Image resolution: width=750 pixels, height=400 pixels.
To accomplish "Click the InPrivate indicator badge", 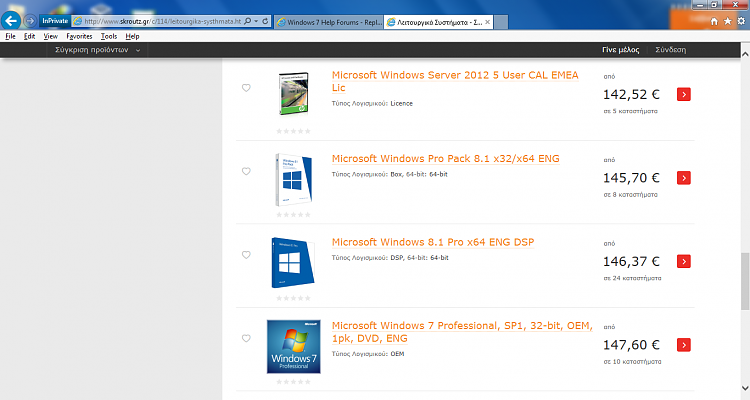I will coord(55,21).
